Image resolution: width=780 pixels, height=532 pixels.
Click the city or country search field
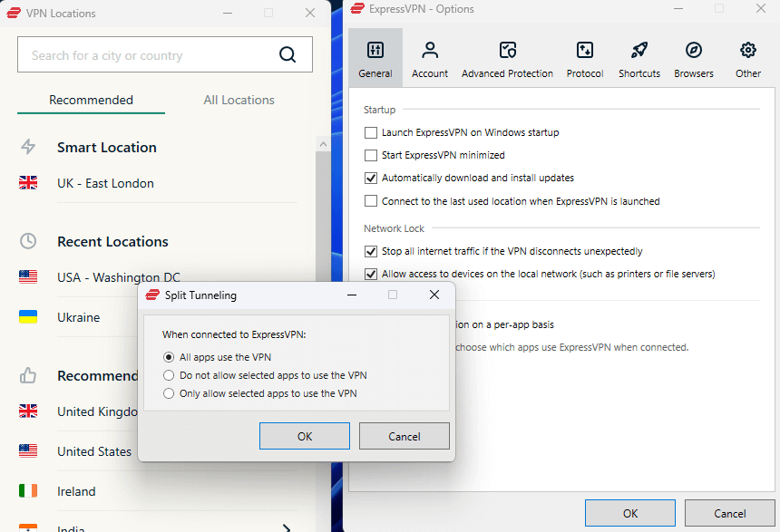(x=165, y=54)
